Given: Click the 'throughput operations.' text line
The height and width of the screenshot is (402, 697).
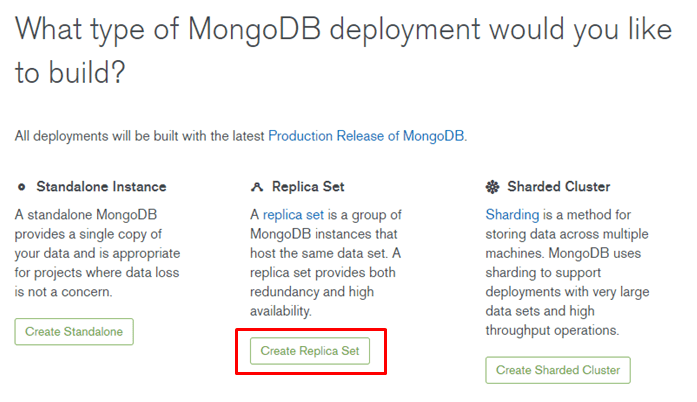Looking at the screenshot, I should pos(552,330).
